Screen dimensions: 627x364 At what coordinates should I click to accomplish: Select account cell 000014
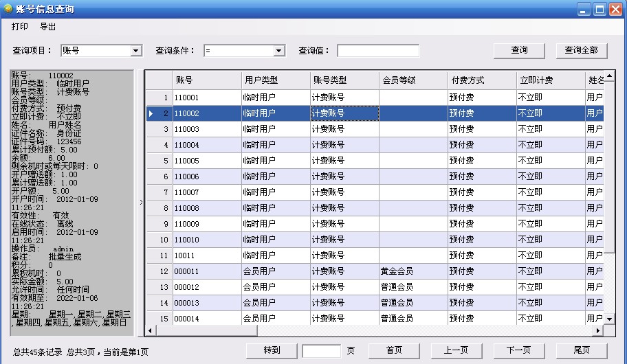[x=207, y=319]
